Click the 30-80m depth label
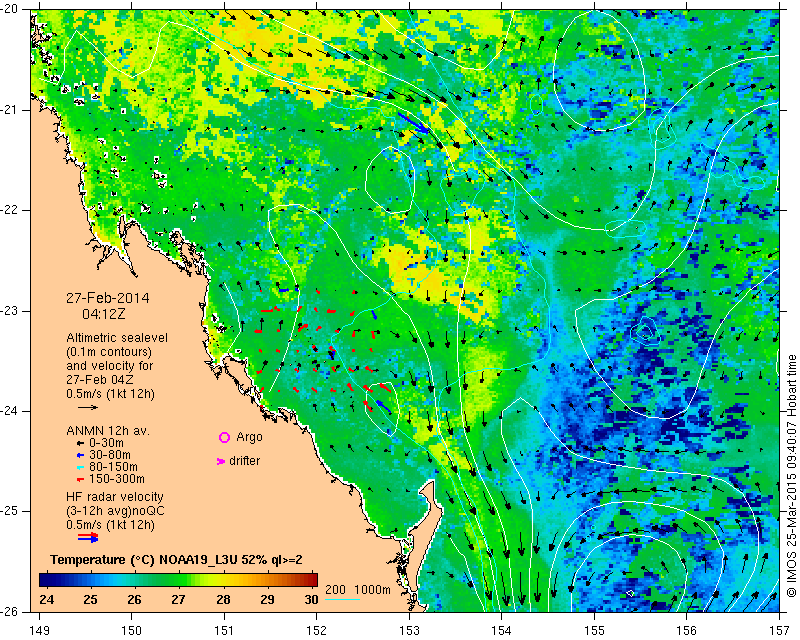The height and width of the screenshot is (640, 800). [x=110, y=455]
